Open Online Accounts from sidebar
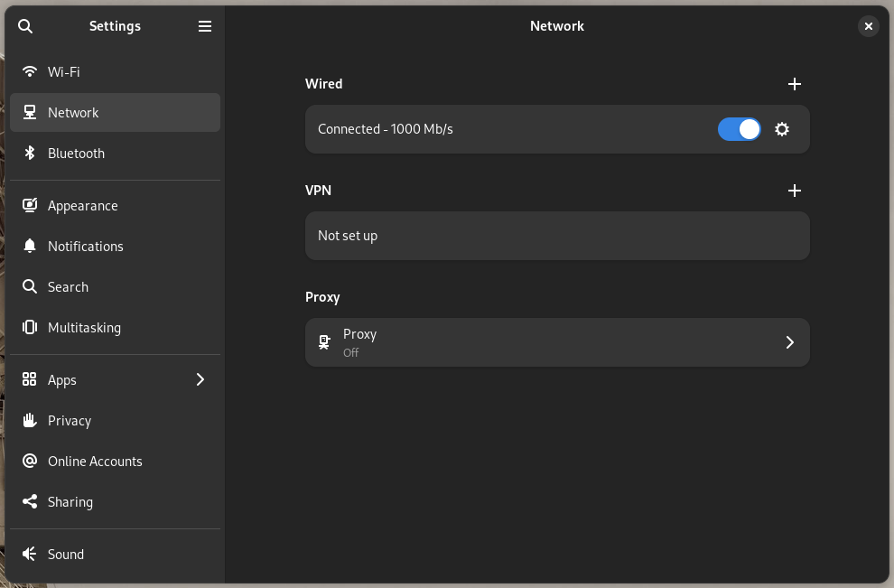This screenshot has width=894, height=588. (x=95, y=461)
